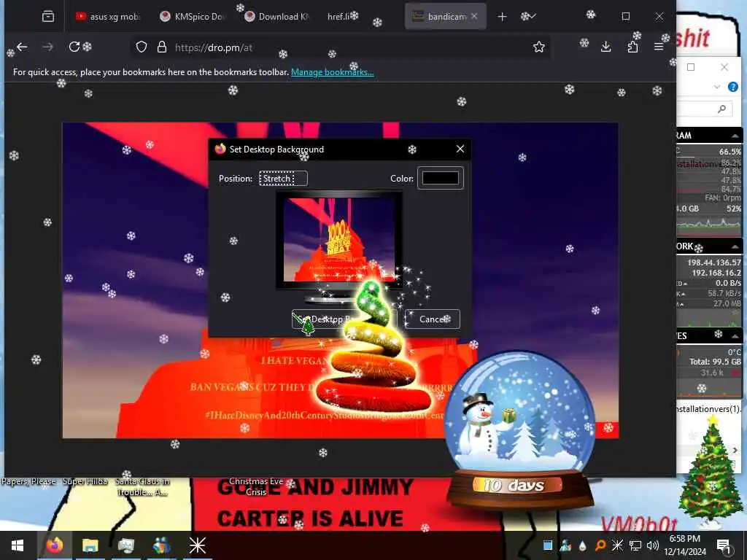Open the Manage bookmarks link
The height and width of the screenshot is (560, 747).
(332, 72)
